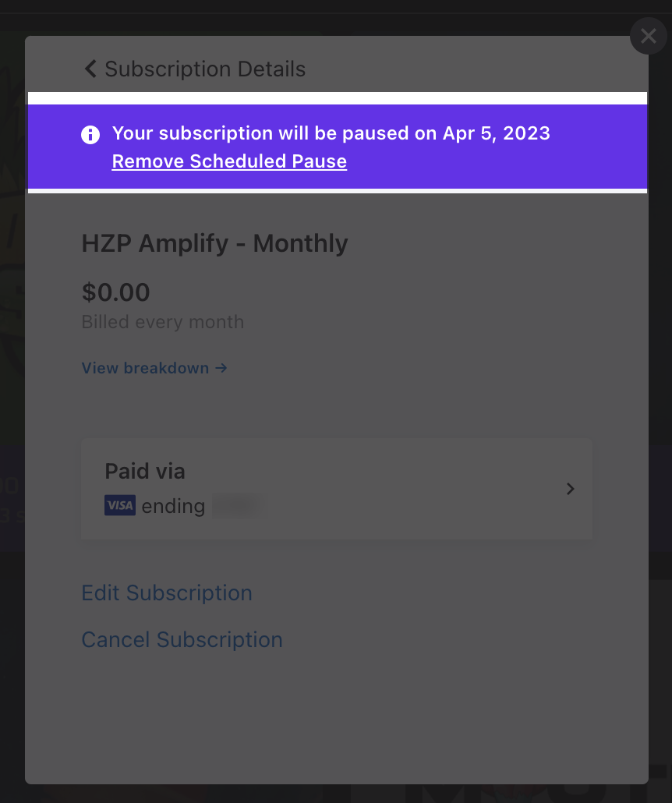
Task: Close the subscription dialog with the X button
Action: click(649, 36)
